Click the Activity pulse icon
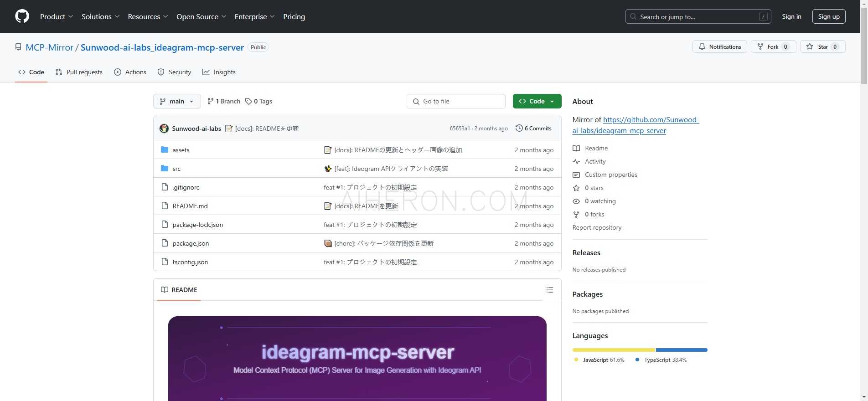The image size is (868, 401). 576,161
